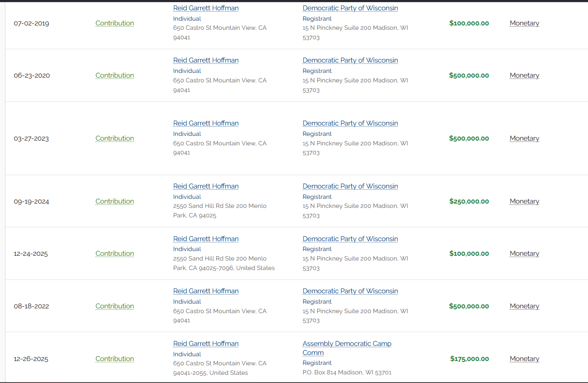Select Reid Garrett Hoffman in 12-24-2025 row
This screenshot has height=383, width=588.
206,239
